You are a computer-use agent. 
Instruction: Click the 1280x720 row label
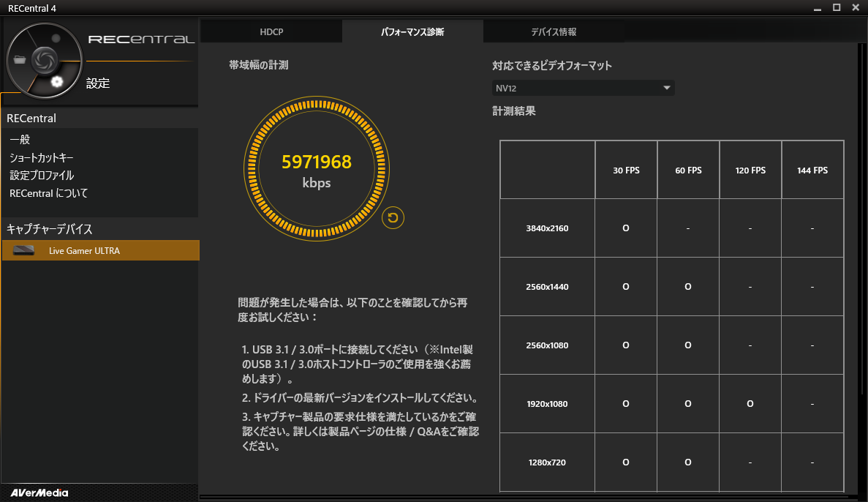[547, 462]
